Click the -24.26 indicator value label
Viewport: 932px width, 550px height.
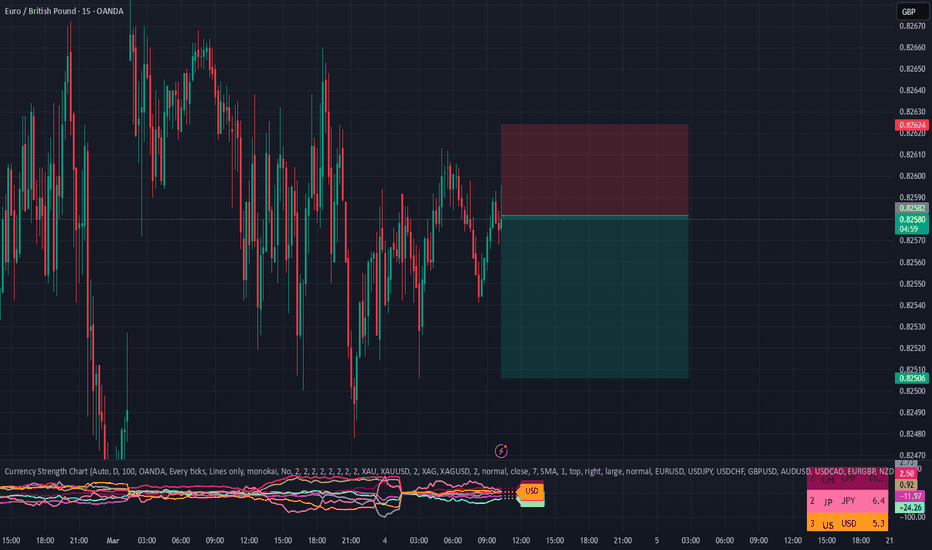tap(910, 507)
